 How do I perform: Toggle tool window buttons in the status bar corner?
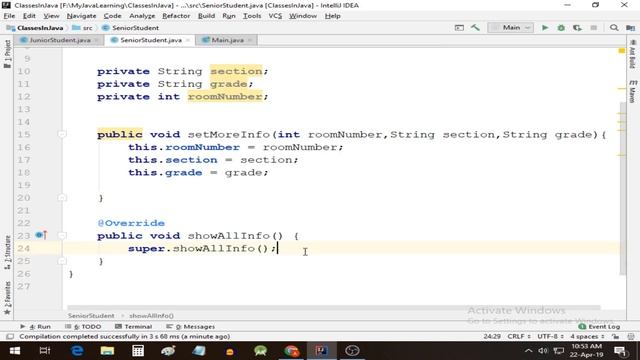pyautogui.click(x=10, y=337)
